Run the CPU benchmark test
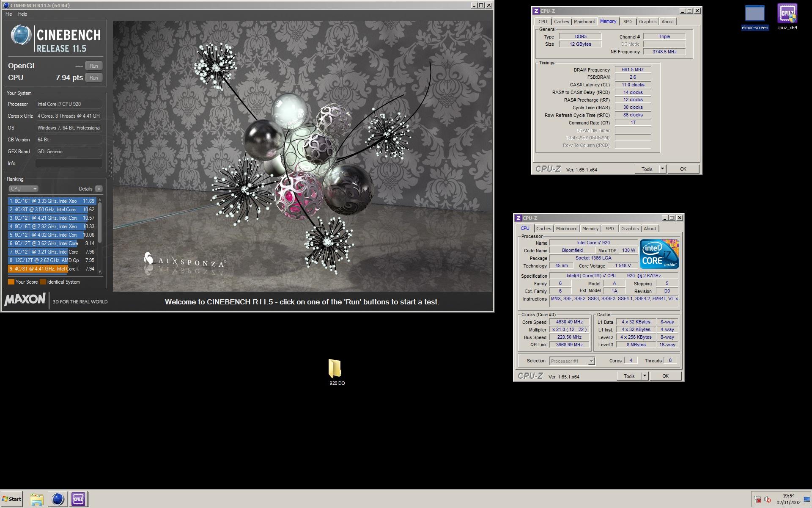The width and height of the screenshot is (812, 508). click(x=93, y=77)
